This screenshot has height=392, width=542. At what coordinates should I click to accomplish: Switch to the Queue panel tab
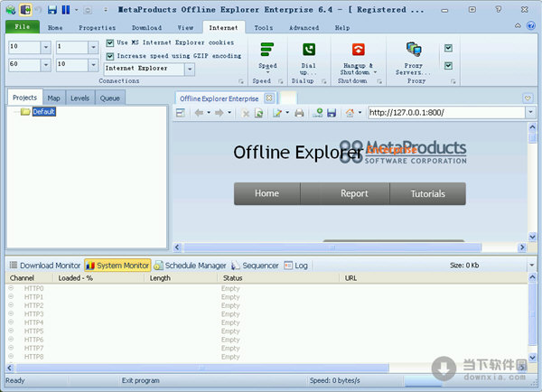tap(110, 98)
